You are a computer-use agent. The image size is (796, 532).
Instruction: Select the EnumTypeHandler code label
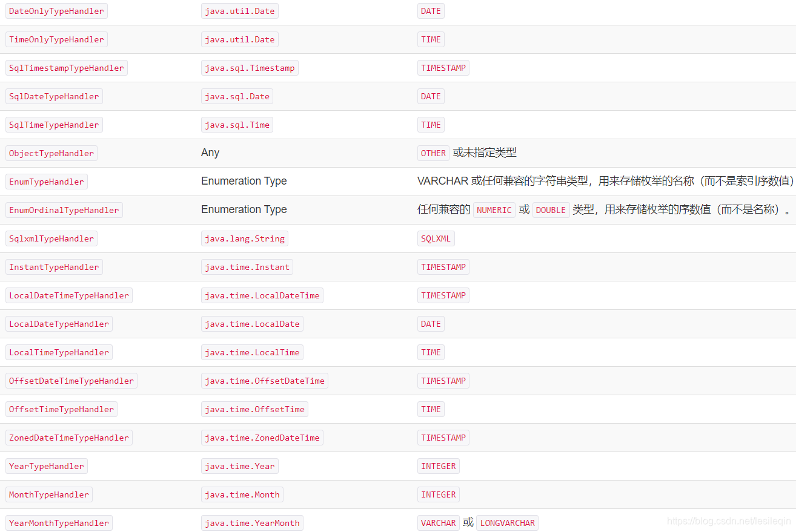pos(47,182)
